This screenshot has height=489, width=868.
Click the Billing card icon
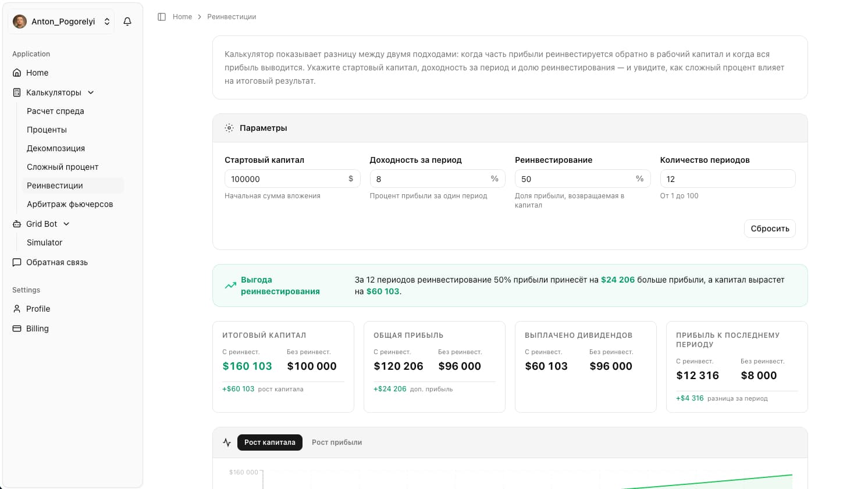(x=17, y=329)
